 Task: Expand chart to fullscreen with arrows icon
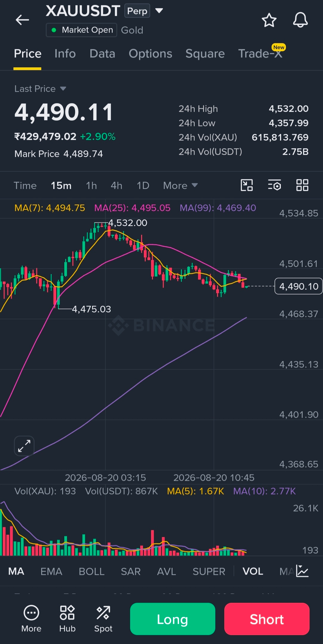(x=24, y=446)
